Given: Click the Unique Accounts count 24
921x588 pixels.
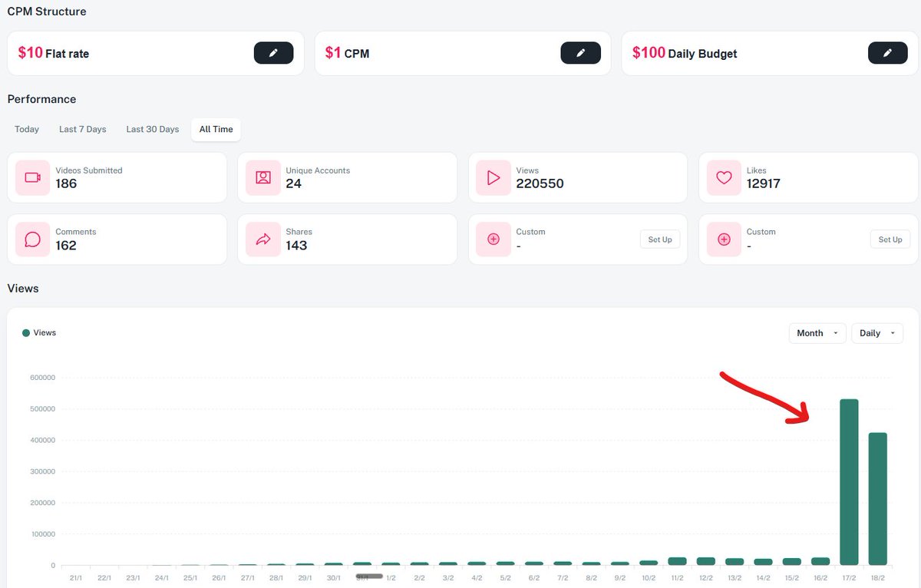Looking at the screenshot, I should coord(294,183).
